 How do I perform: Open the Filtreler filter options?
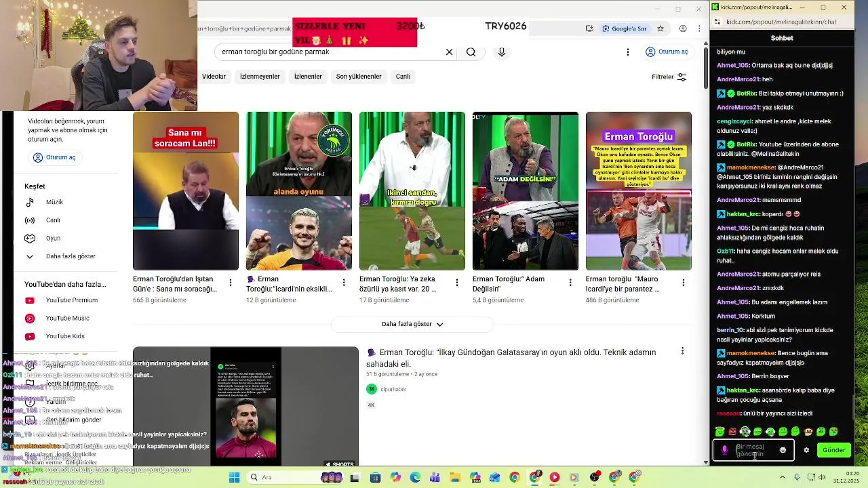click(669, 77)
